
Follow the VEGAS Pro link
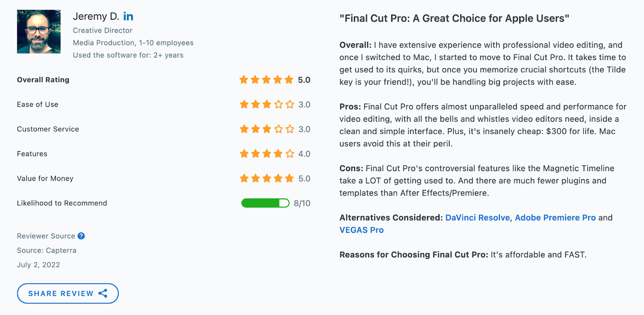pyautogui.click(x=361, y=230)
